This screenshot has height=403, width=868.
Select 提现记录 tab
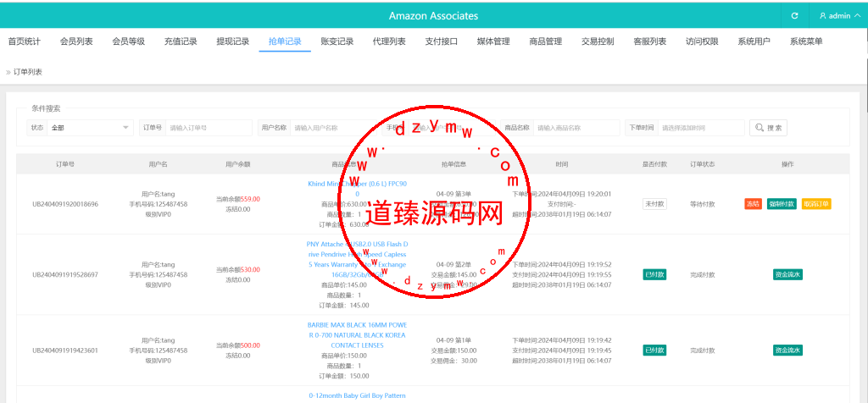pos(232,41)
